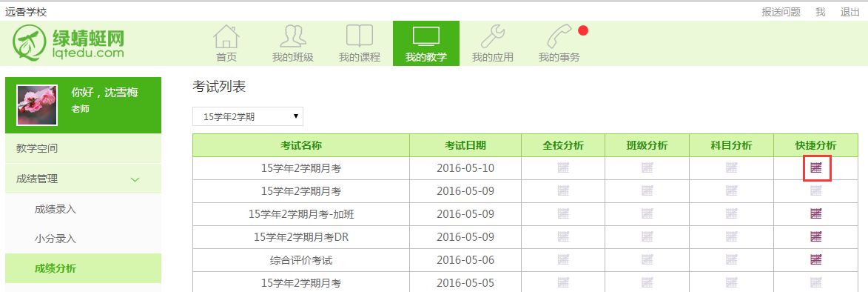
Task: Click exam name 15学年2学期月考DR
Action: click(301, 236)
